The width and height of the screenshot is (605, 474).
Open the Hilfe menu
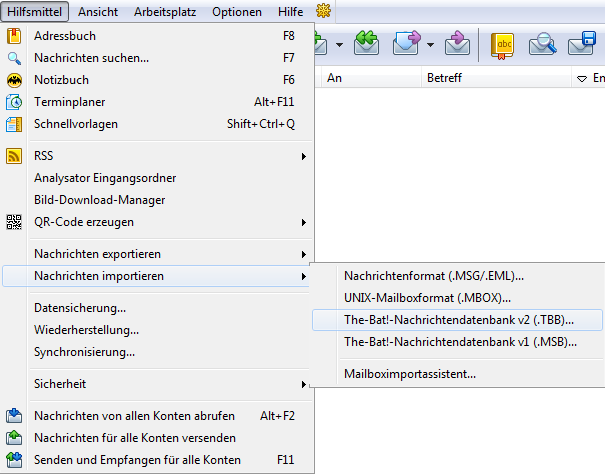point(290,12)
